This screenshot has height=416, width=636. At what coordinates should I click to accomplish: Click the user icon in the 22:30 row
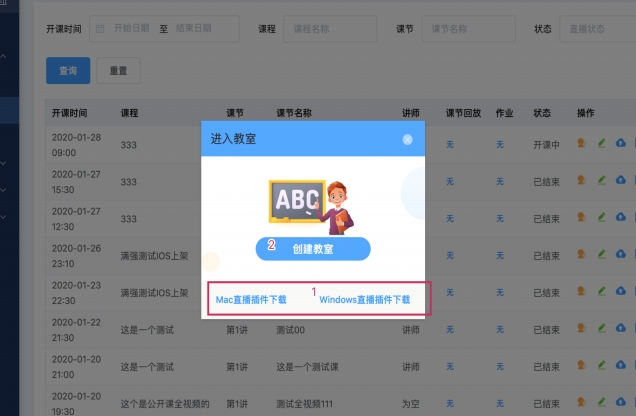(582, 292)
